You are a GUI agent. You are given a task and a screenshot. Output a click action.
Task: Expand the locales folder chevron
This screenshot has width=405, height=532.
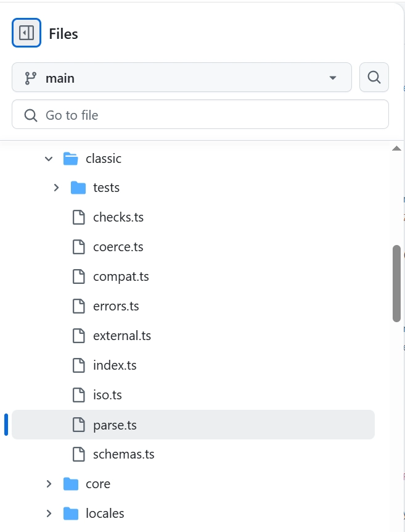click(49, 513)
